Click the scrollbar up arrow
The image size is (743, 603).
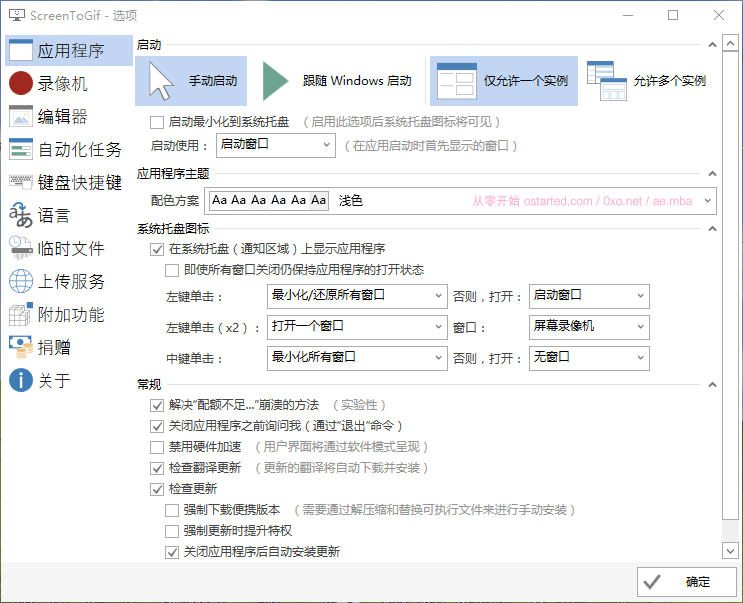(730, 44)
